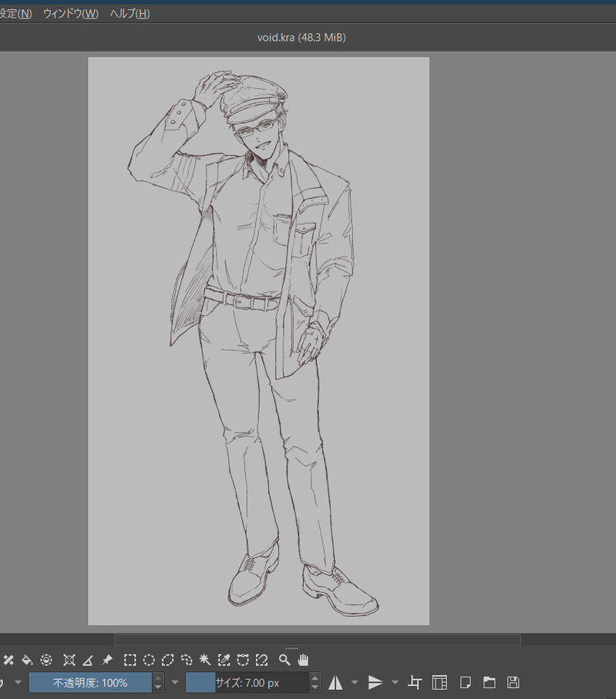Toggle vertical mirror tool
Image resolution: width=616 pixels, height=699 pixels.
[375, 683]
